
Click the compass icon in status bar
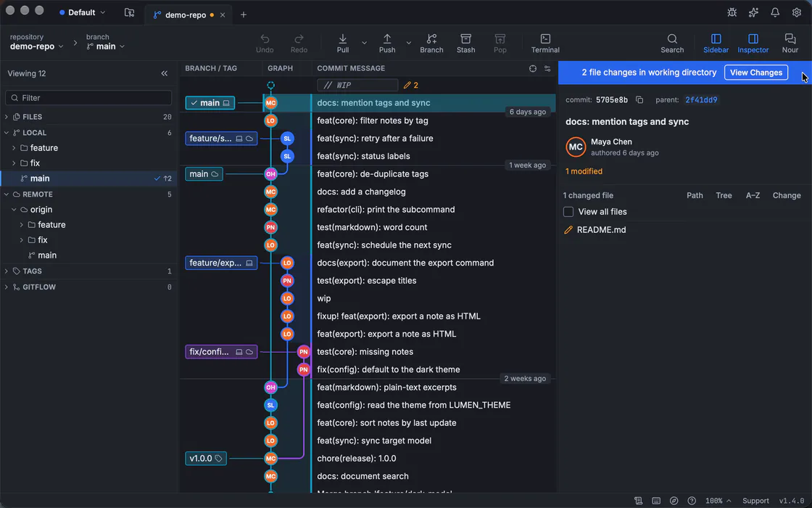click(x=674, y=501)
